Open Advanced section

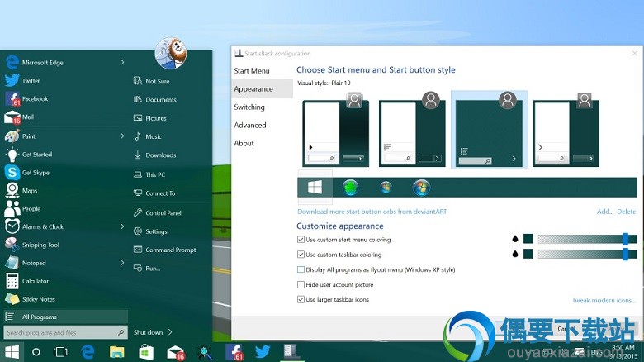pyautogui.click(x=250, y=125)
